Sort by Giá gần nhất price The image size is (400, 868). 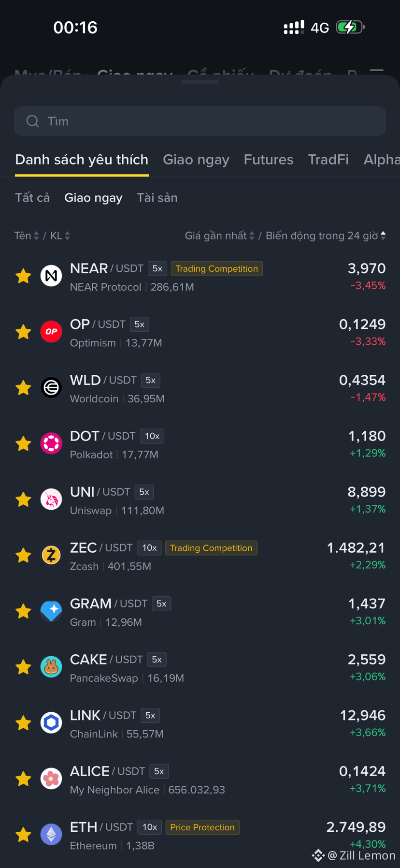tap(219, 235)
